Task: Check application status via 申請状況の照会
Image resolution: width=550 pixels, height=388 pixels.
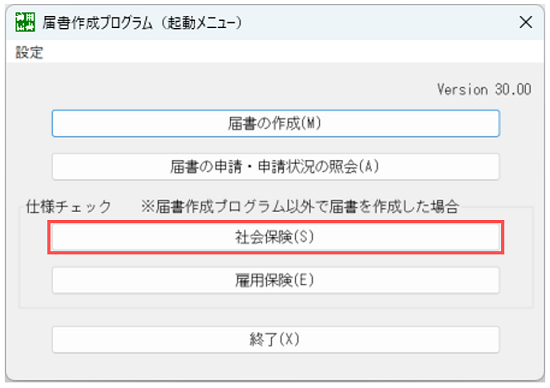Action: (276, 167)
